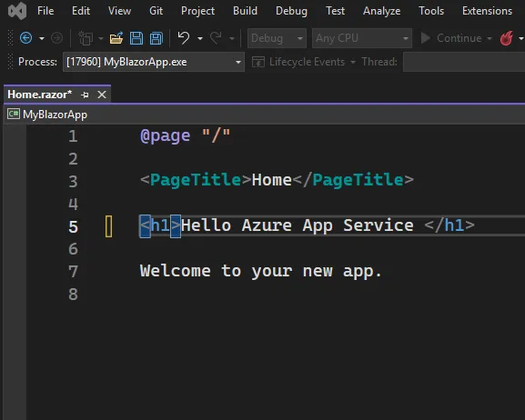Open the Tools menu
Image resolution: width=525 pixels, height=420 pixels.
tap(431, 11)
